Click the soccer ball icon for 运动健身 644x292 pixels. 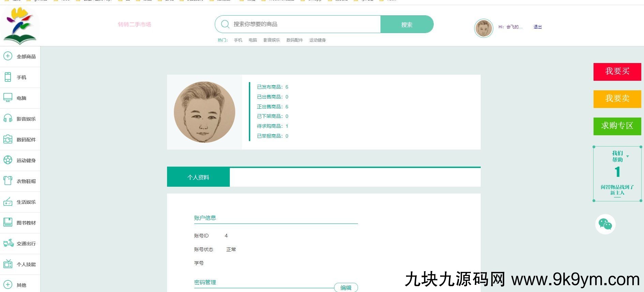pyautogui.click(x=8, y=160)
